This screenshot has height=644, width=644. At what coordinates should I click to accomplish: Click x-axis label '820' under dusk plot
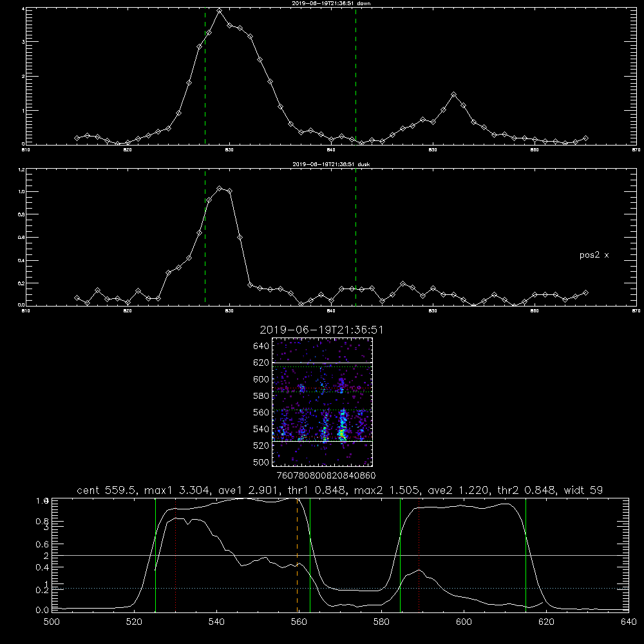coord(128,311)
